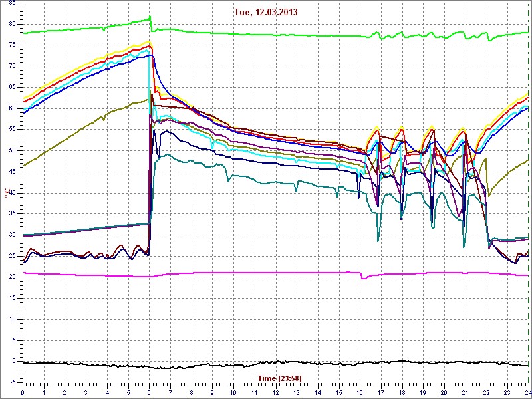
Task: Select the -5 value on temperature axis
Action: click(12, 382)
